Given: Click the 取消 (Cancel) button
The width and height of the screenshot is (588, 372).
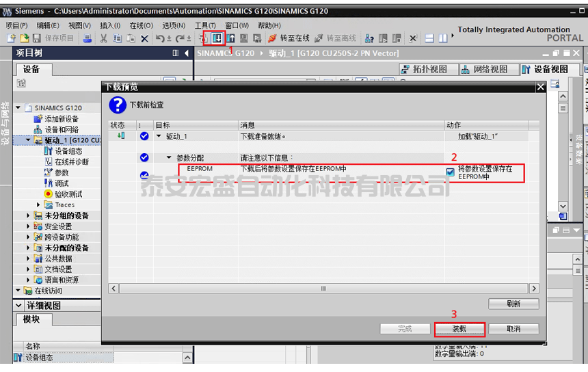Looking at the screenshot, I should [513, 329].
